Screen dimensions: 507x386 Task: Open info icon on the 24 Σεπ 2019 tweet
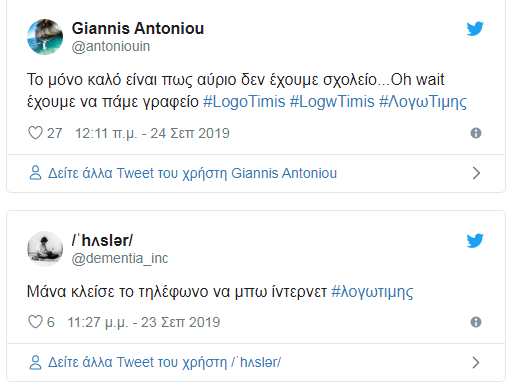point(476,133)
